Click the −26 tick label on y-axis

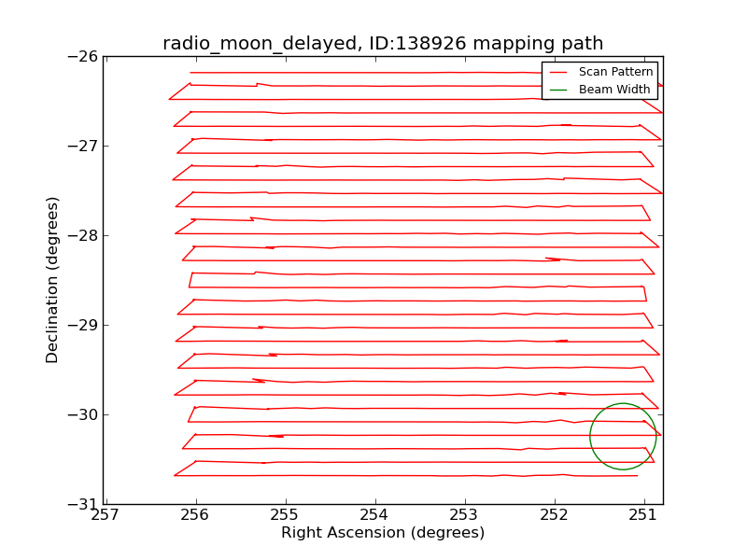tap(82, 56)
